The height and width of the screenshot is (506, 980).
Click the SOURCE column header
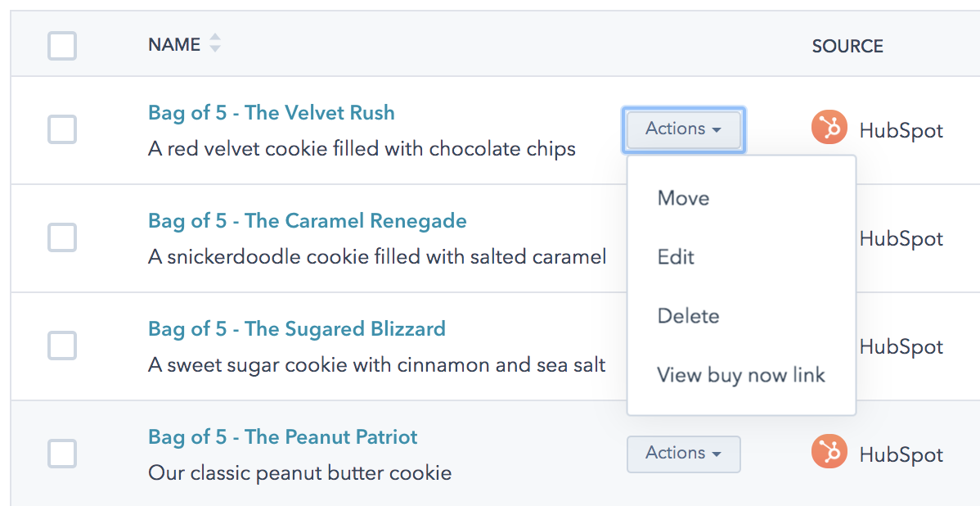click(x=847, y=46)
